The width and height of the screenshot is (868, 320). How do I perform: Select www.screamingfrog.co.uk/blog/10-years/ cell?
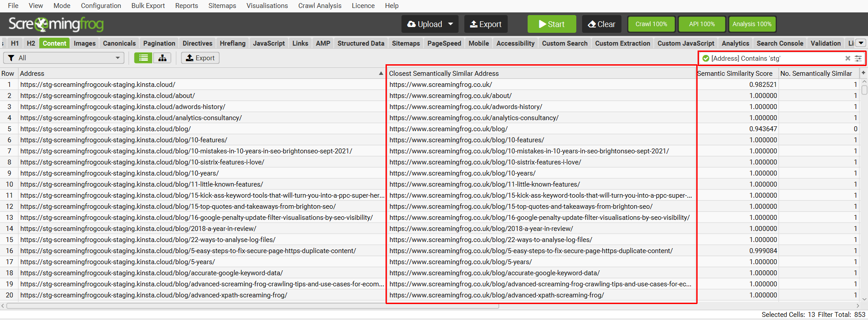pyautogui.click(x=541, y=173)
